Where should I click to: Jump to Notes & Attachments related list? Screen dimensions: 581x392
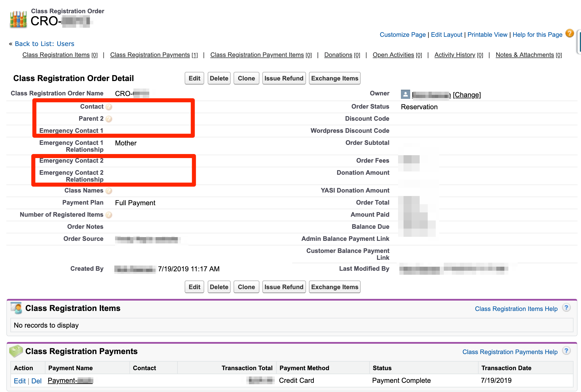tap(525, 55)
